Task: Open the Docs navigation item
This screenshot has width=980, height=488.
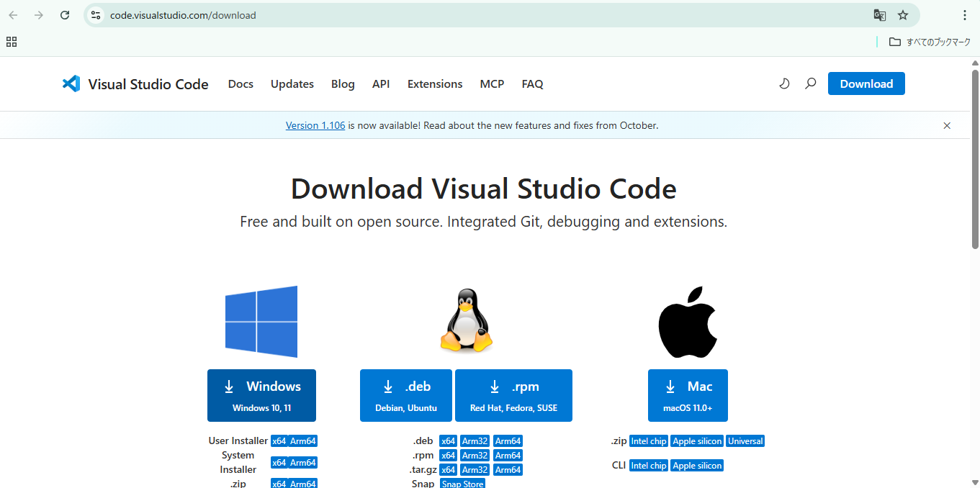Action: pyautogui.click(x=240, y=83)
